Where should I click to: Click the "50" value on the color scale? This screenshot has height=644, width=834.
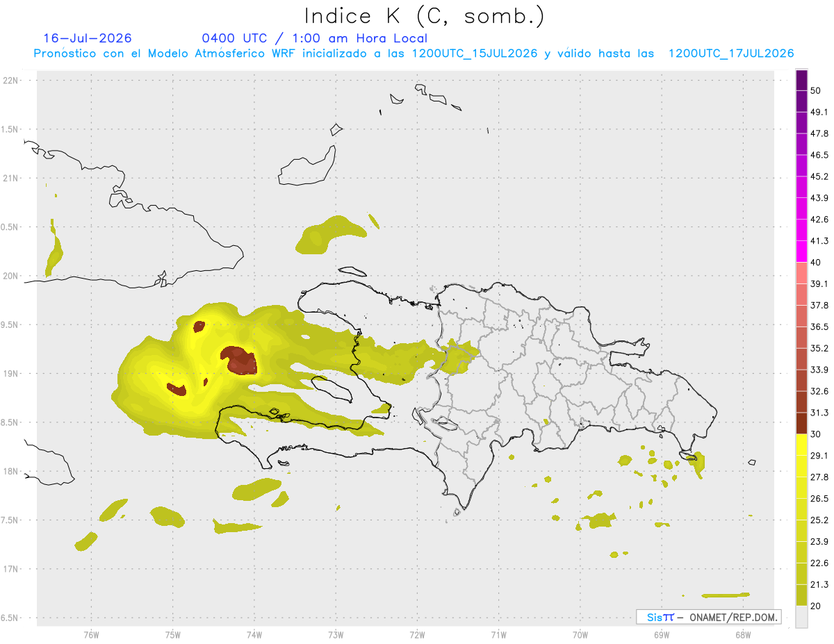coord(817,90)
